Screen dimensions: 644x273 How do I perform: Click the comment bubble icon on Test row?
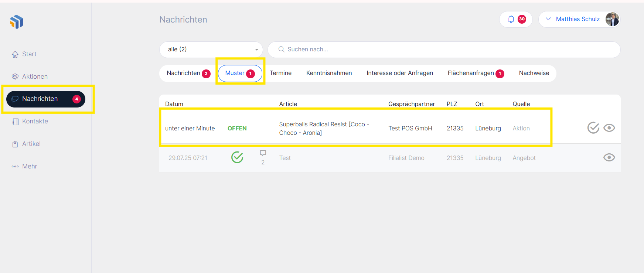[x=263, y=153]
